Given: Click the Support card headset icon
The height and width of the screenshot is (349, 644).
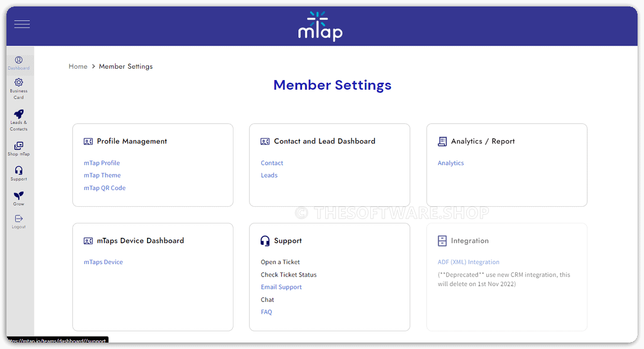Looking at the screenshot, I should click(265, 241).
